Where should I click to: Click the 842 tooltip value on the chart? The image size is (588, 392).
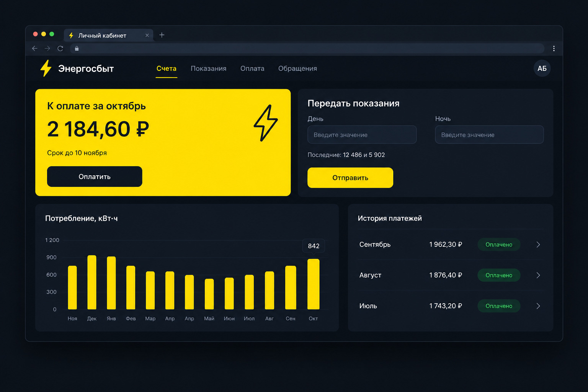click(x=314, y=246)
